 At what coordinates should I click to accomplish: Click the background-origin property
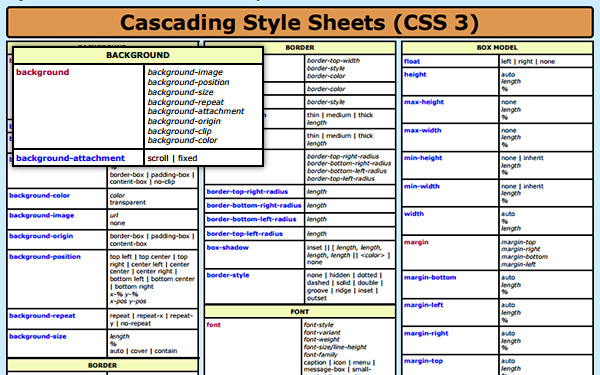[x=41, y=236]
